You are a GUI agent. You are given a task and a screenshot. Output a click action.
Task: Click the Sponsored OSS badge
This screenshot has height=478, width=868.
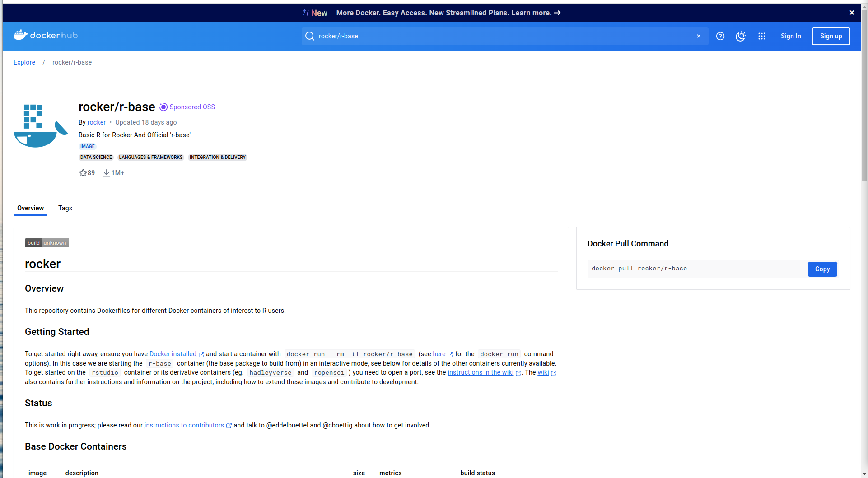(x=187, y=107)
